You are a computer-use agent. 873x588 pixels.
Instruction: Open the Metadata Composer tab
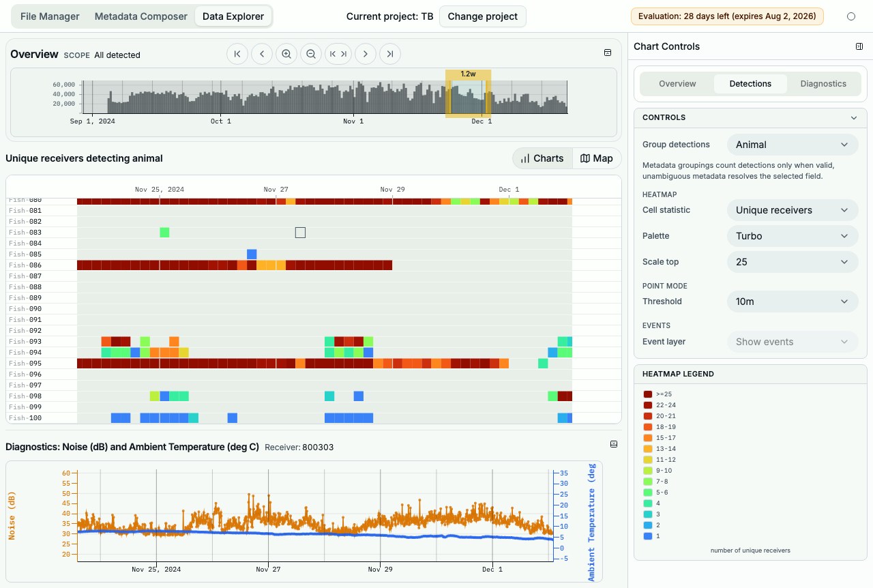(140, 16)
